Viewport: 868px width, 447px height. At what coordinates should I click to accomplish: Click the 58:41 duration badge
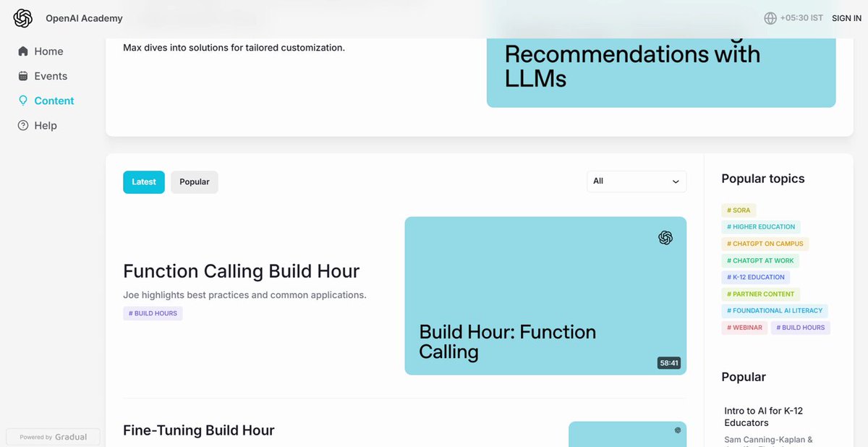coord(669,363)
